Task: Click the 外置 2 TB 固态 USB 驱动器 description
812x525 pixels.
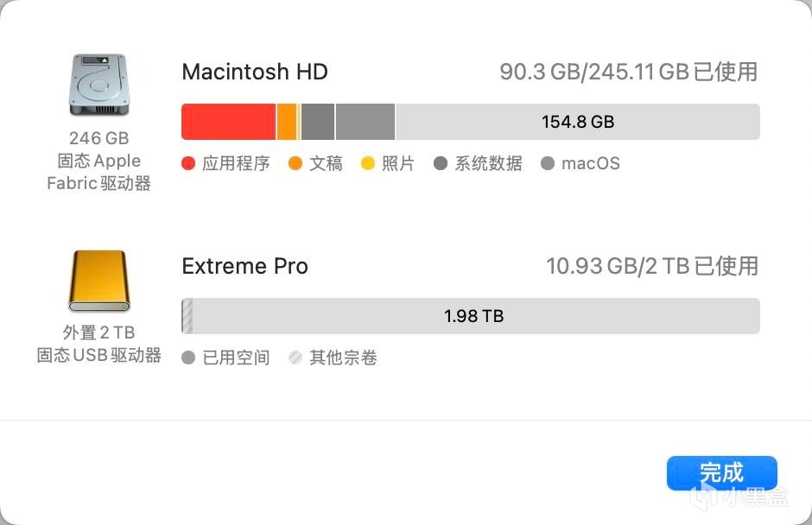Action: coord(98,344)
